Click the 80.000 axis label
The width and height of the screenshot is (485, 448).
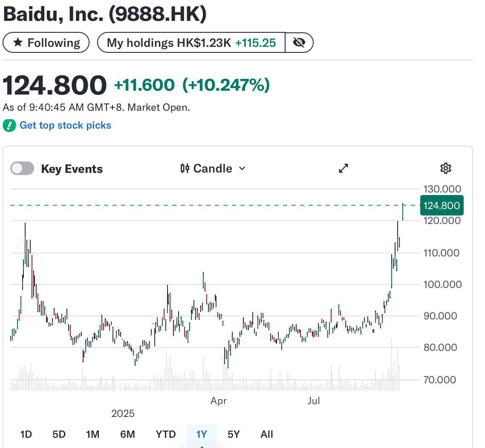coord(440,347)
